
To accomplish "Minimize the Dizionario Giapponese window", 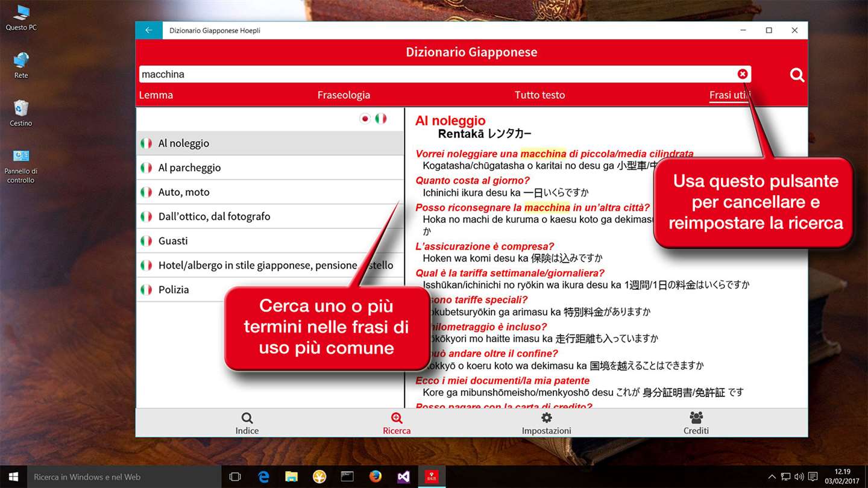I will coord(743,30).
